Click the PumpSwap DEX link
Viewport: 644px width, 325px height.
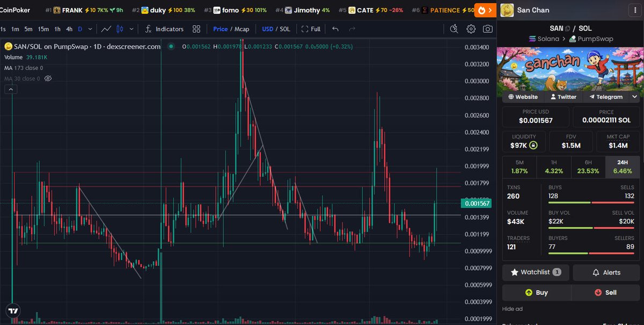click(x=591, y=39)
